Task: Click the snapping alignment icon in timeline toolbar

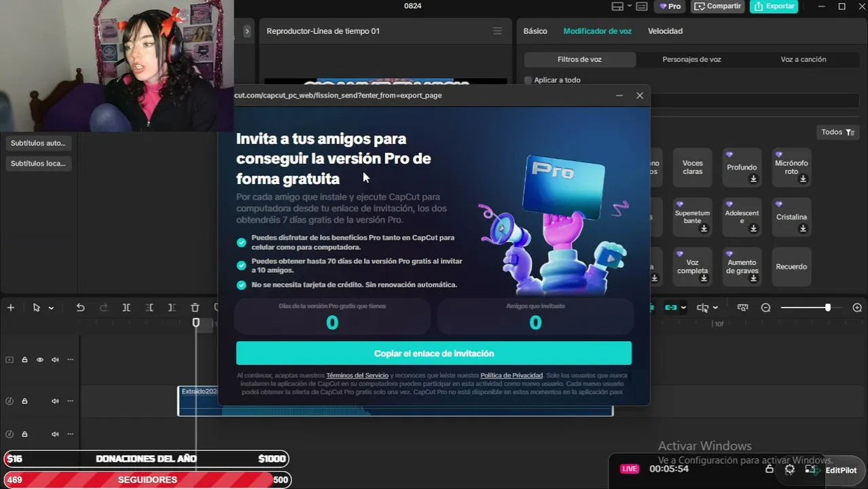Action: coord(702,308)
